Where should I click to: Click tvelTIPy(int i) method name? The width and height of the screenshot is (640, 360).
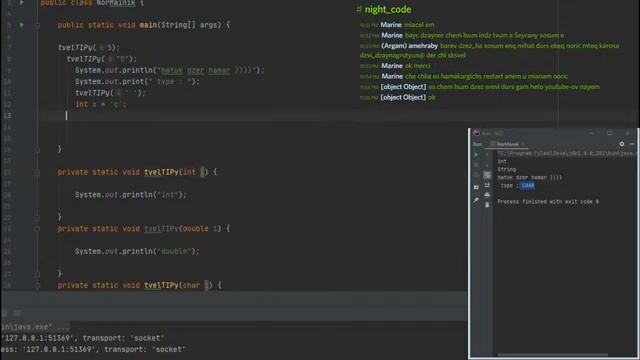click(x=161, y=172)
